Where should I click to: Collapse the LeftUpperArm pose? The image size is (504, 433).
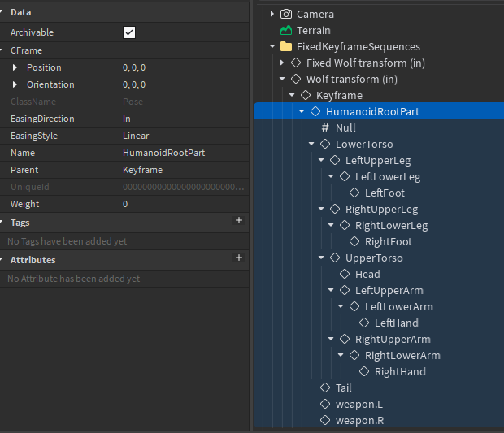tap(331, 290)
